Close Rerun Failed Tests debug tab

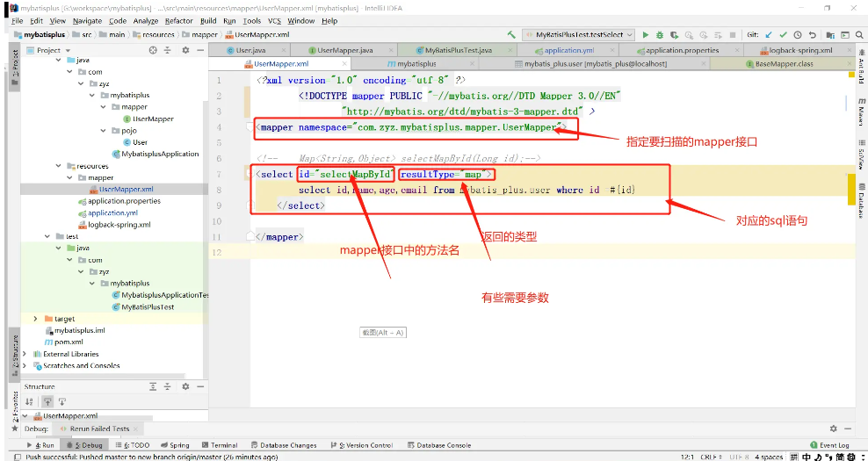coord(135,429)
